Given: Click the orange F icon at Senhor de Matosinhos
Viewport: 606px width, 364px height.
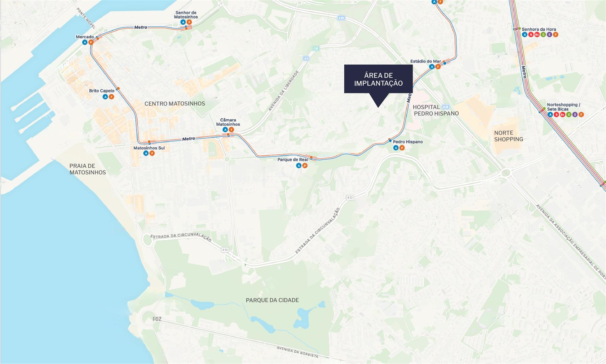Looking at the screenshot, I should (x=189, y=22).
